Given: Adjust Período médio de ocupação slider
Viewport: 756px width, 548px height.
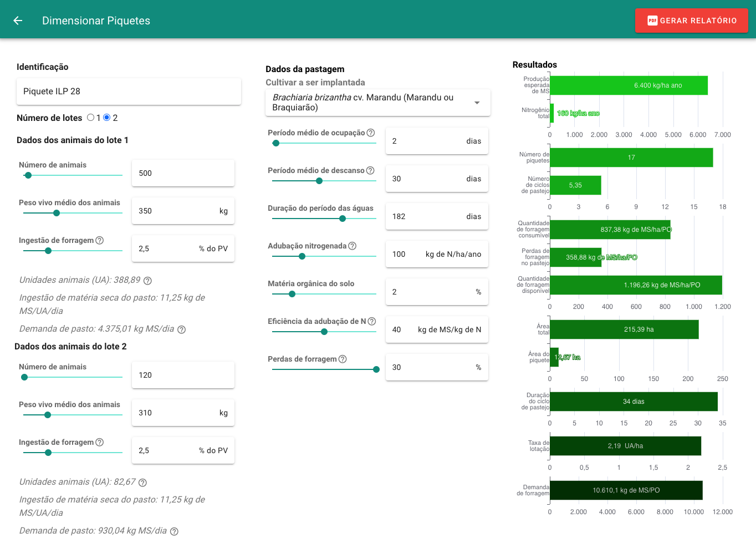Looking at the screenshot, I should coord(324,143).
